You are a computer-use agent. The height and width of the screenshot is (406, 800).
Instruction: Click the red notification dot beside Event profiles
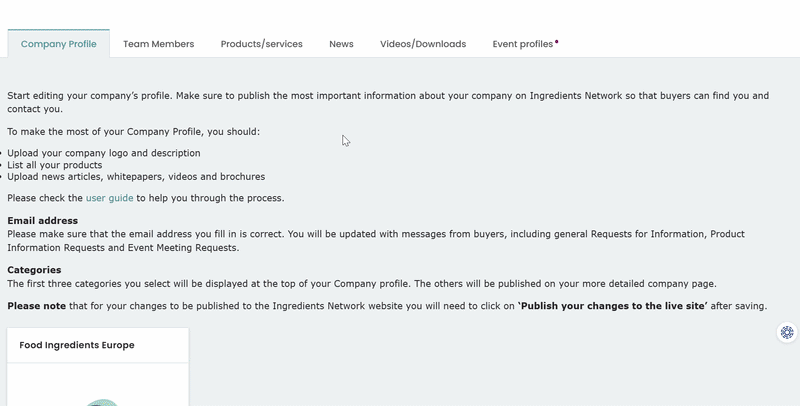coord(557,41)
